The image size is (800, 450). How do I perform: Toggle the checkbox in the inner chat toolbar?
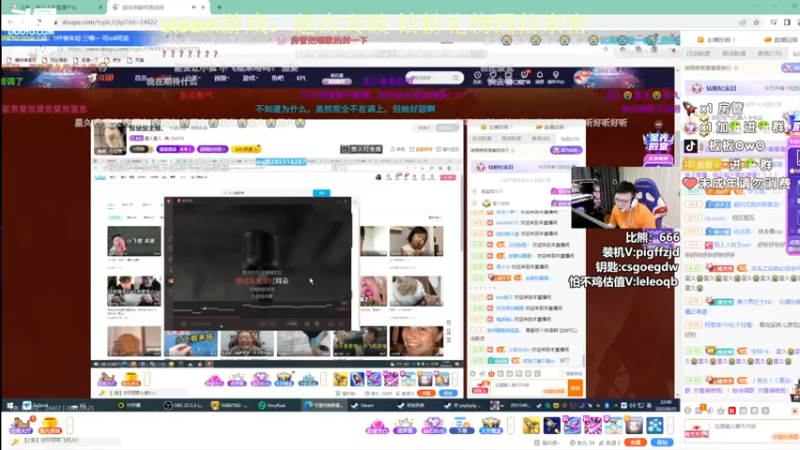(x=561, y=373)
